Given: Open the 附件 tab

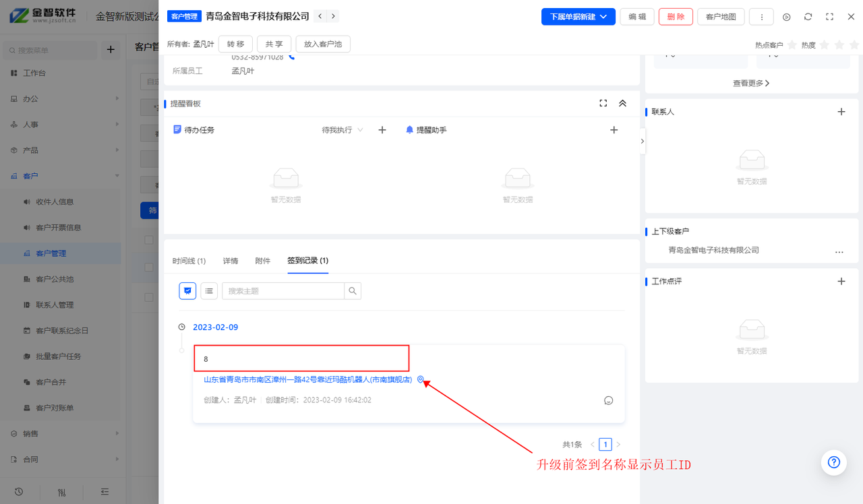Looking at the screenshot, I should (263, 261).
